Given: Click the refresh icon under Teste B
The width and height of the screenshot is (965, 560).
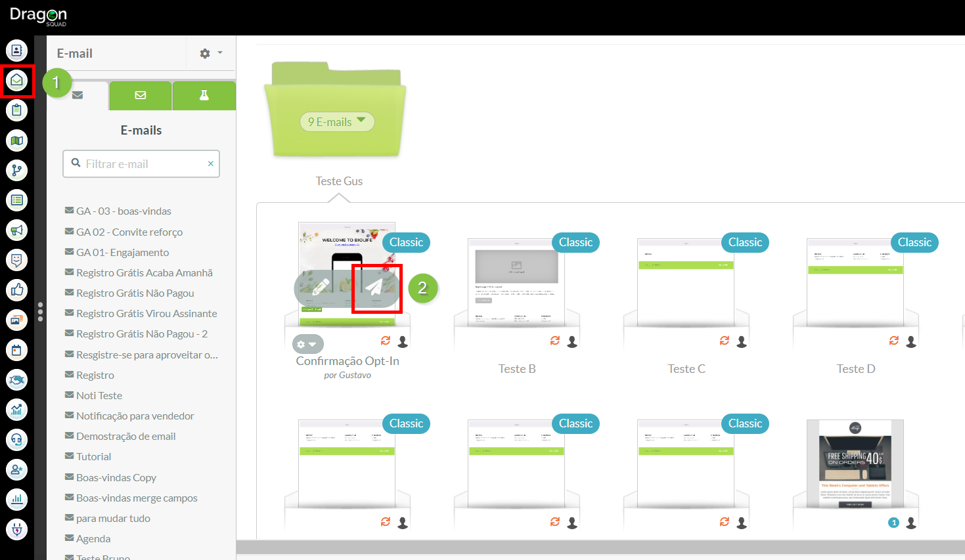Looking at the screenshot, I should [x=555, y=341].
